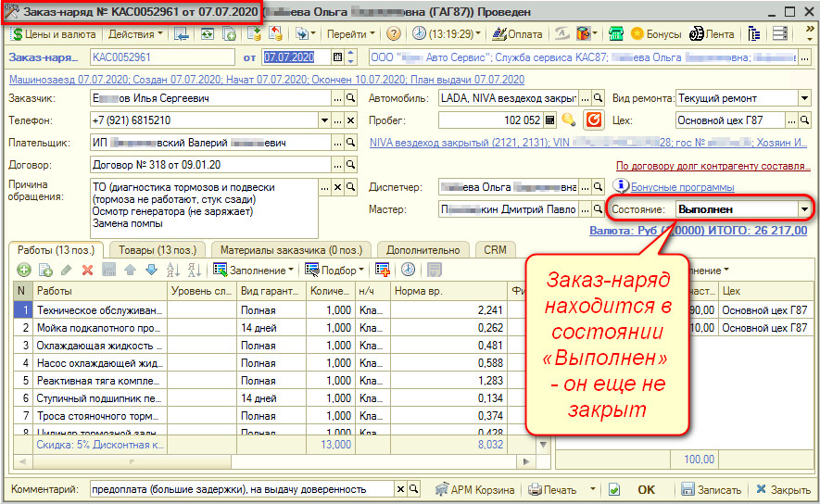Open Диспетчер lookup magnifier icon

(x=599, y=187)
